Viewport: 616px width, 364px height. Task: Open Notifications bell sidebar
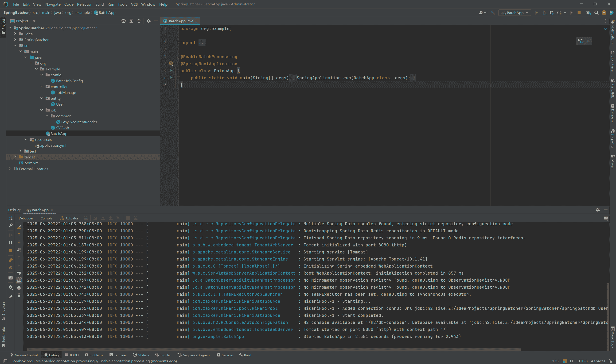[612, 32]
